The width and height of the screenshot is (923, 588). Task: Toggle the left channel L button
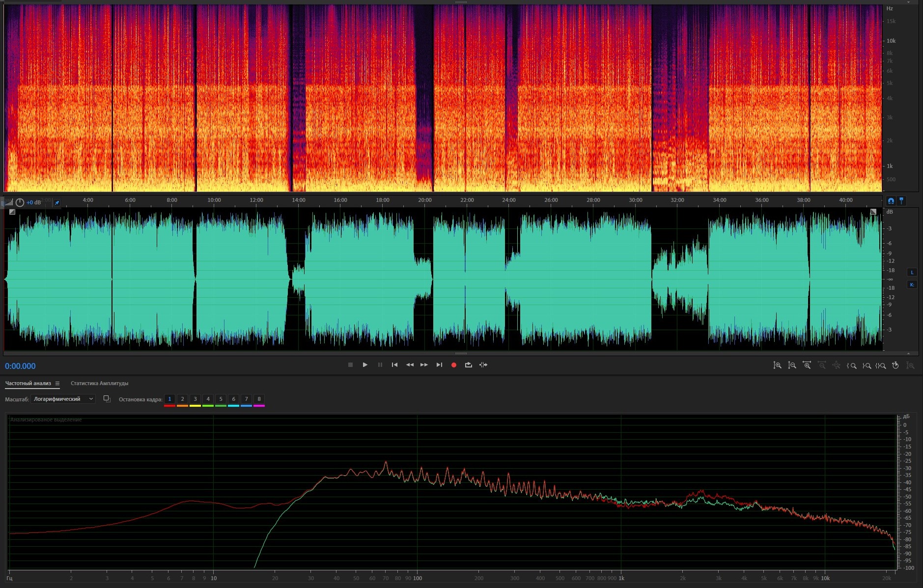pos(912,273)
